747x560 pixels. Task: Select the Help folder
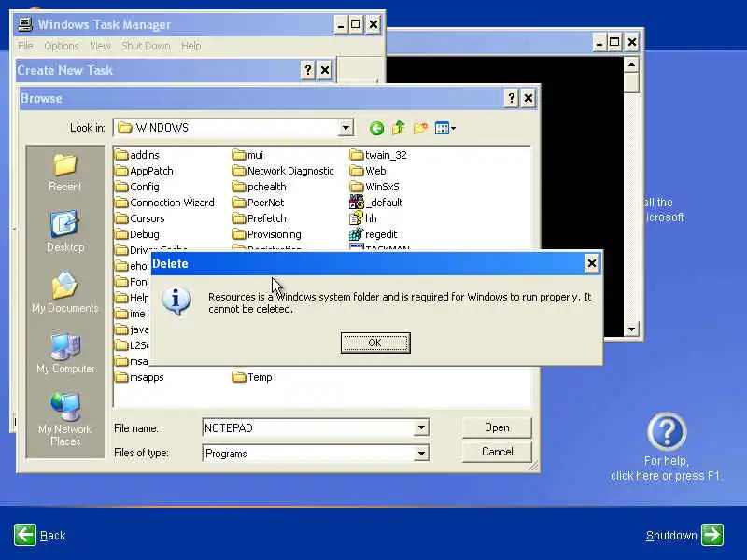coord(132,298)
